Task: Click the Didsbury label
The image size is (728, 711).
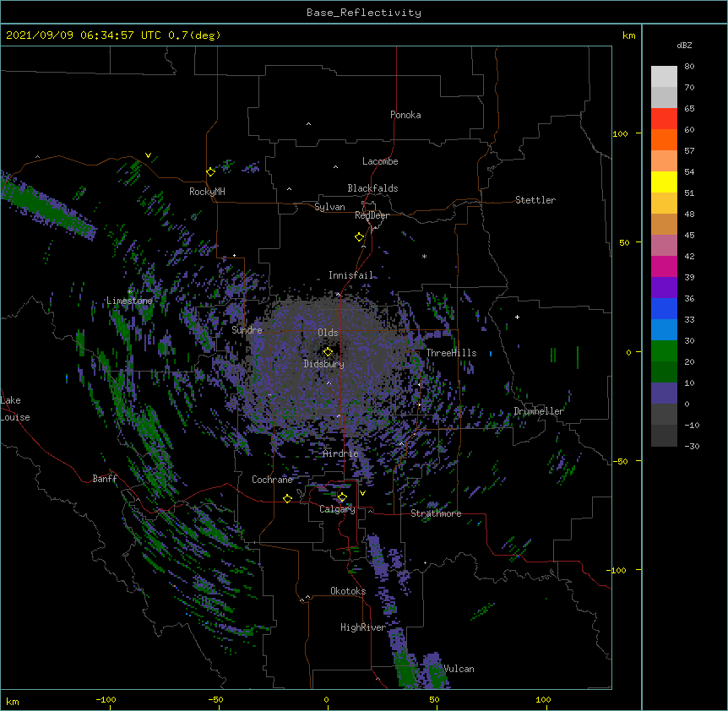Action: [324, 364]
